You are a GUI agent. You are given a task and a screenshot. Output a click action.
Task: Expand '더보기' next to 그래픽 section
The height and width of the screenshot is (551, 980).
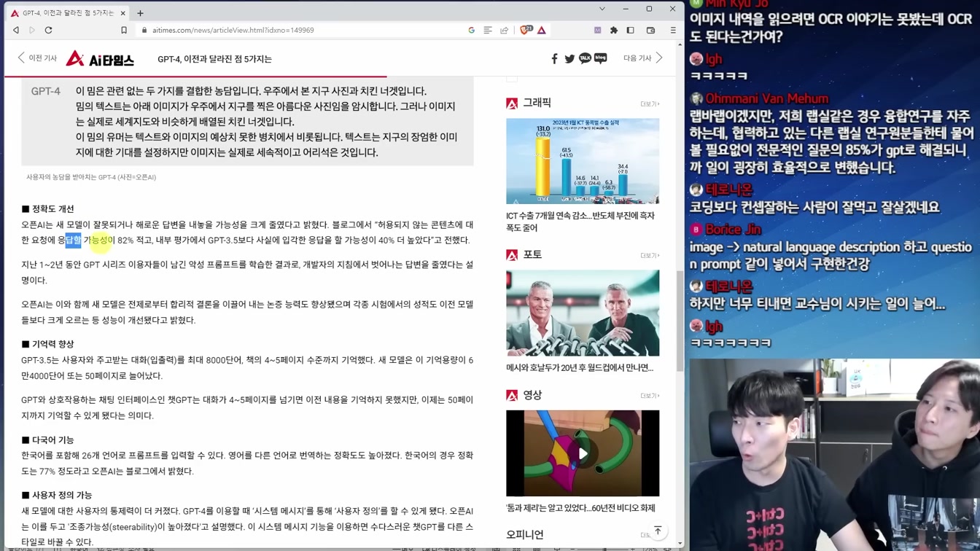[x=649, y=104]
